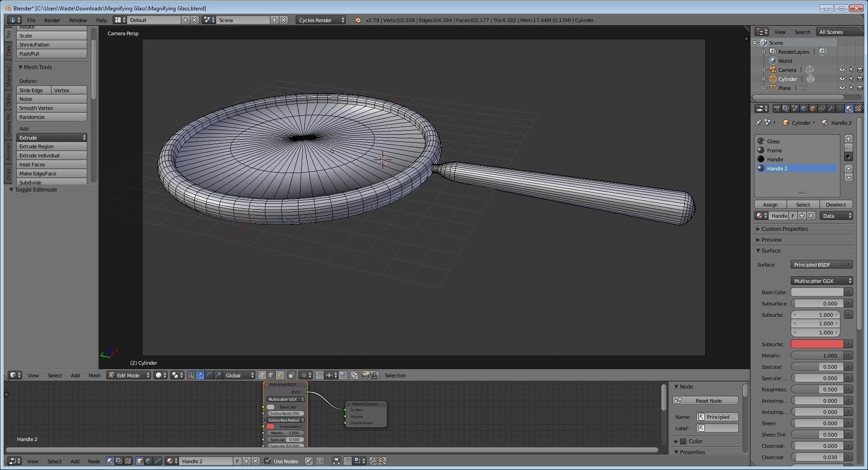Open the Scene properties tab icon

[795, 108]
